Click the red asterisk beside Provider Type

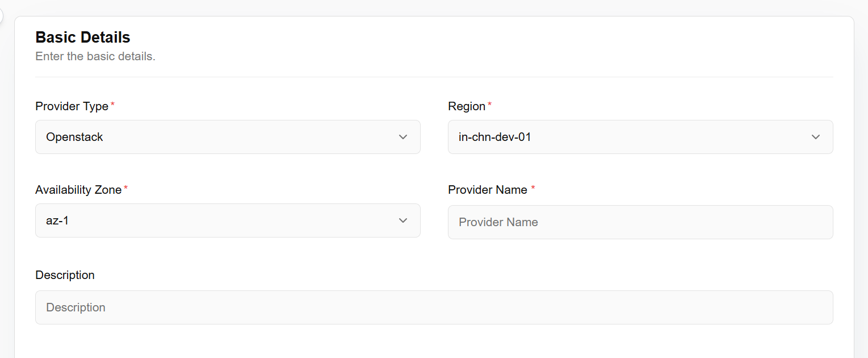coord(112,105)
